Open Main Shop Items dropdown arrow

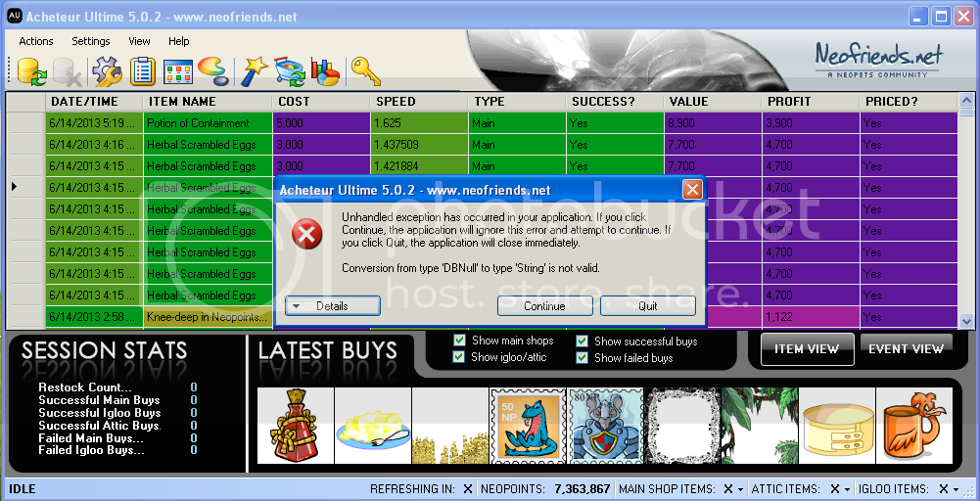pyautogui.click(x=741, y=489)
